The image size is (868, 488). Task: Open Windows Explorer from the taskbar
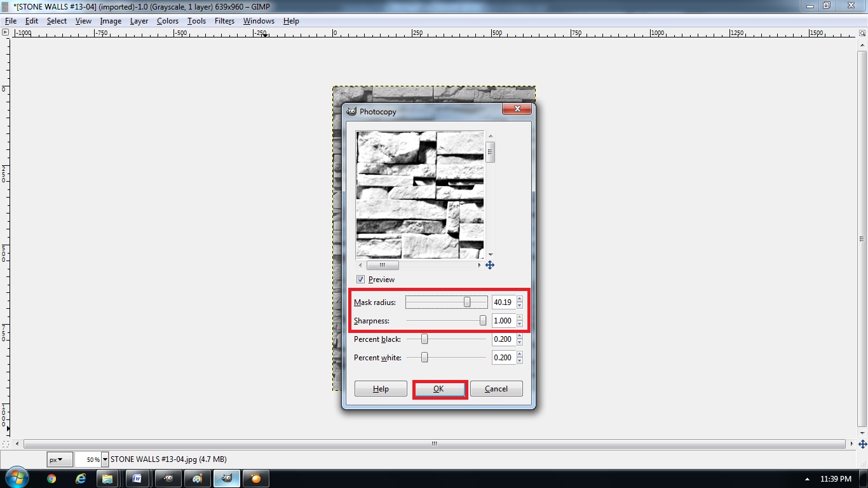108,478
